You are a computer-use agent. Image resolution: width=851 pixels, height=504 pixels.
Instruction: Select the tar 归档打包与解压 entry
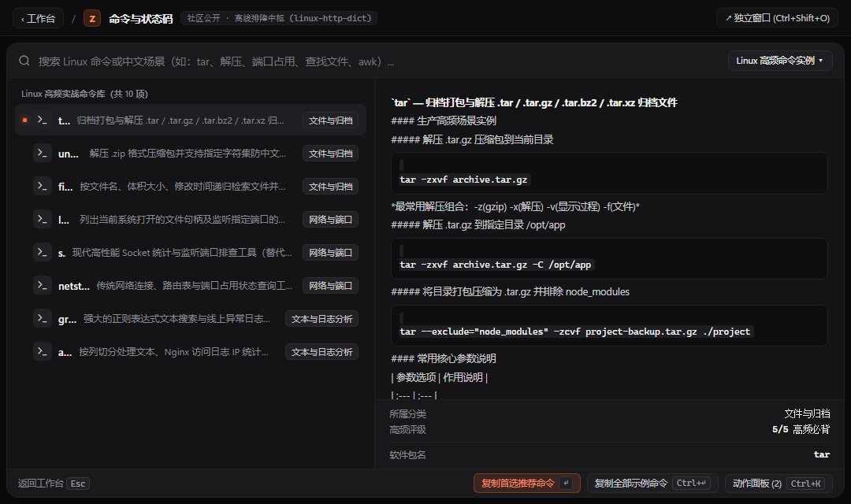pyautogui.click(x=191, y=120)
